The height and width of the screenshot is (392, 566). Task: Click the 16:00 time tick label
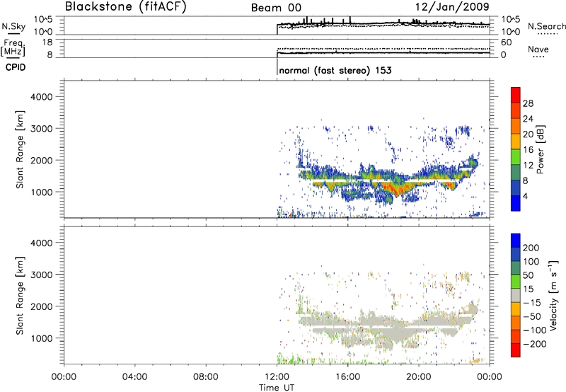pyautogui.click(x=347, y=377)
